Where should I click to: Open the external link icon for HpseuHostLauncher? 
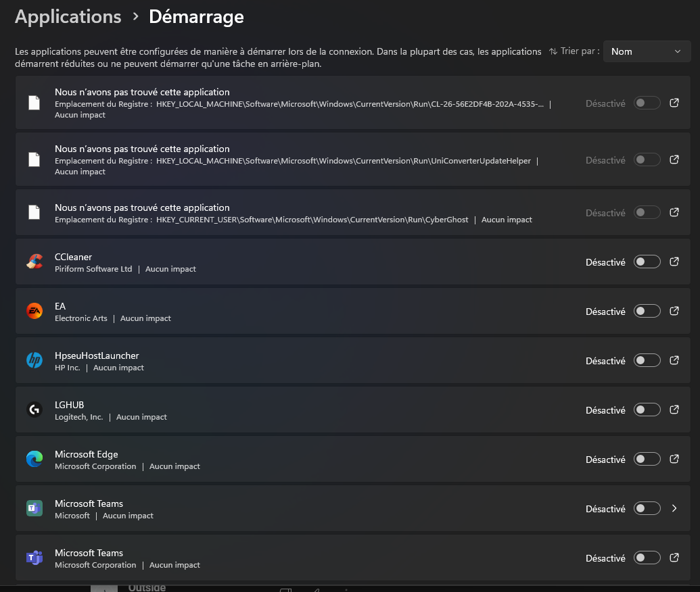[674, 360]
